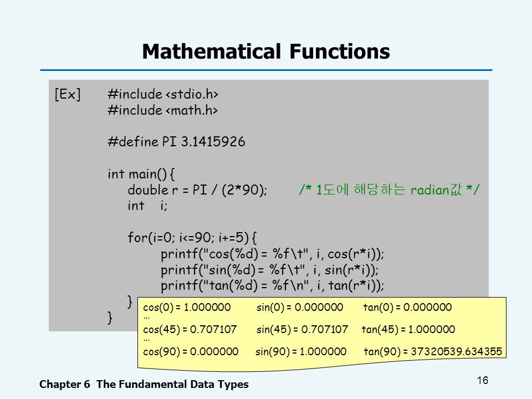Click the "for(i=0; i<=90; i+=5) {" line
532x399 pixels.
coord(192,238)
